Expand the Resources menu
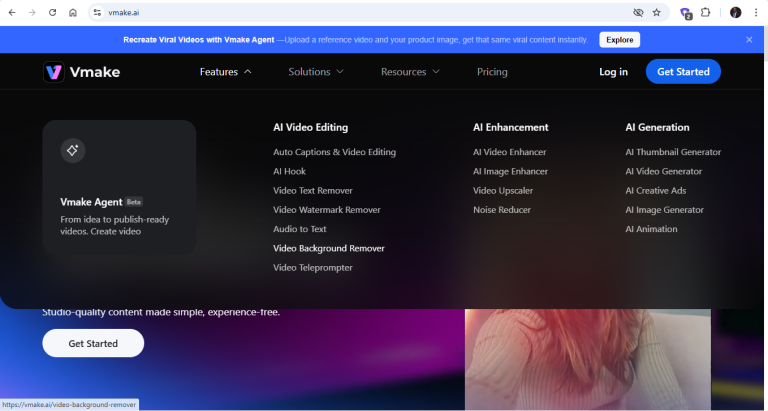 point(410,72)
